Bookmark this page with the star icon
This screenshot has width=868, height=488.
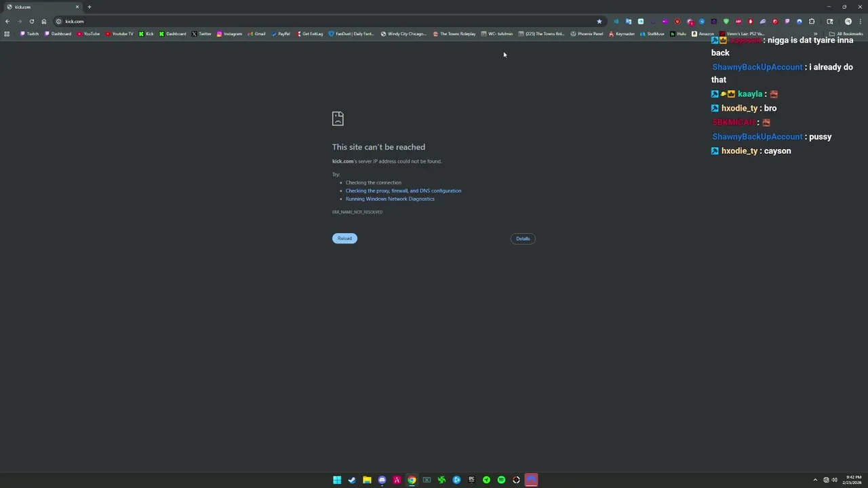coord(599,21)
